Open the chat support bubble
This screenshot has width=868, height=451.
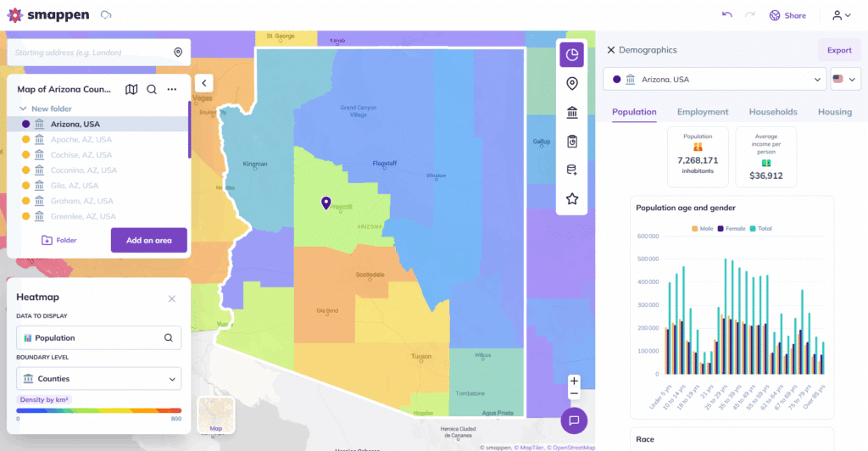click(574, 420)
